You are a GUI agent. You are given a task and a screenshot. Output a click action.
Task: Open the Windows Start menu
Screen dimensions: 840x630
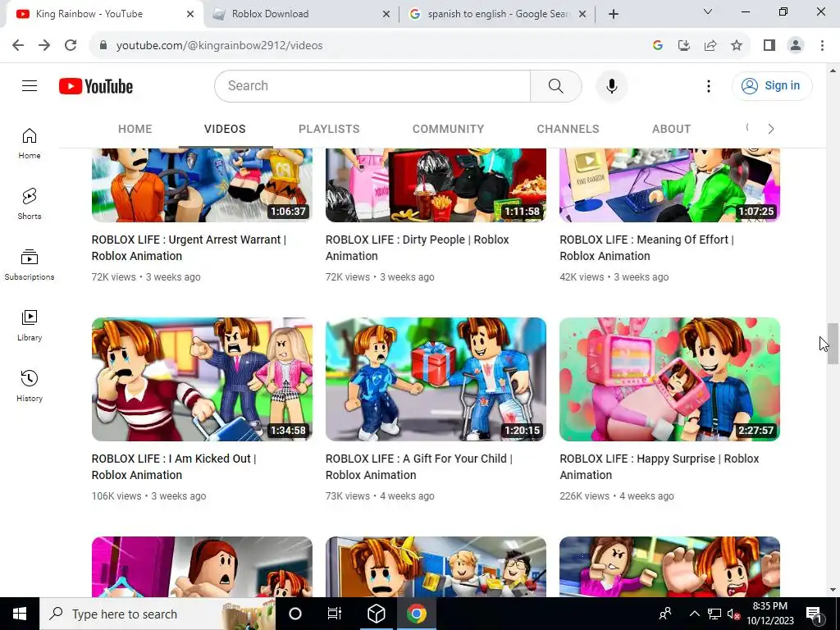(x=20, y=614)
